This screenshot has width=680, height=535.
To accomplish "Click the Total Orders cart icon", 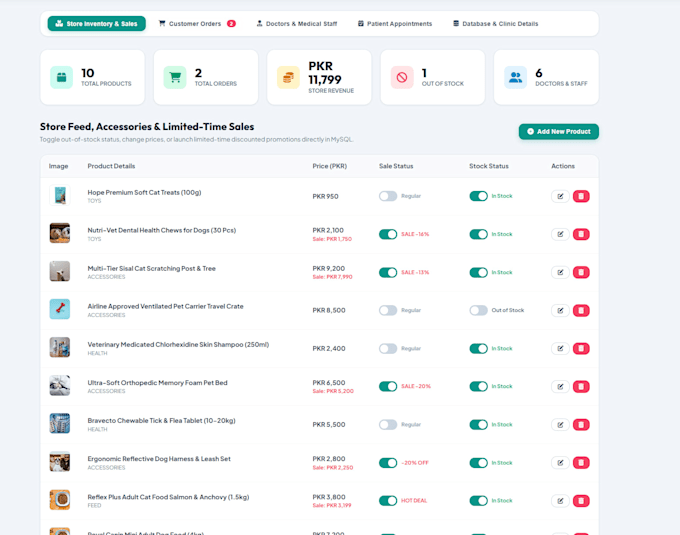I will pos(175,77).
